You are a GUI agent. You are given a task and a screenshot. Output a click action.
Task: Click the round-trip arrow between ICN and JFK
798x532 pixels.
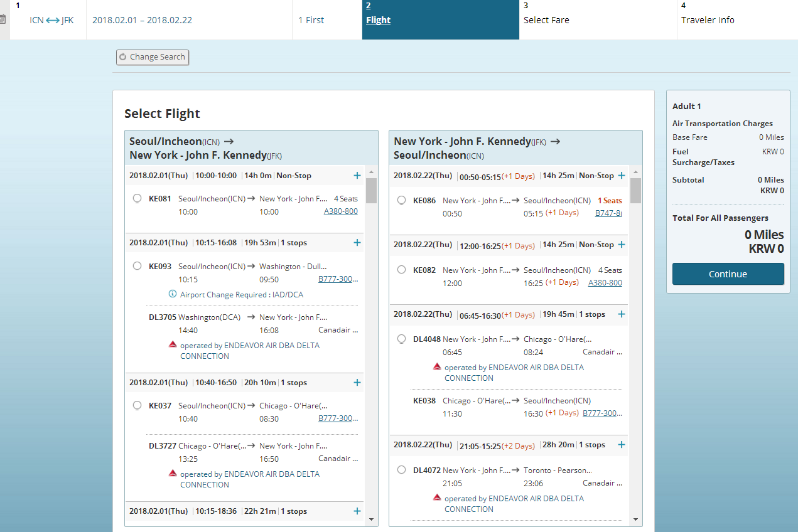click(53, 20)
